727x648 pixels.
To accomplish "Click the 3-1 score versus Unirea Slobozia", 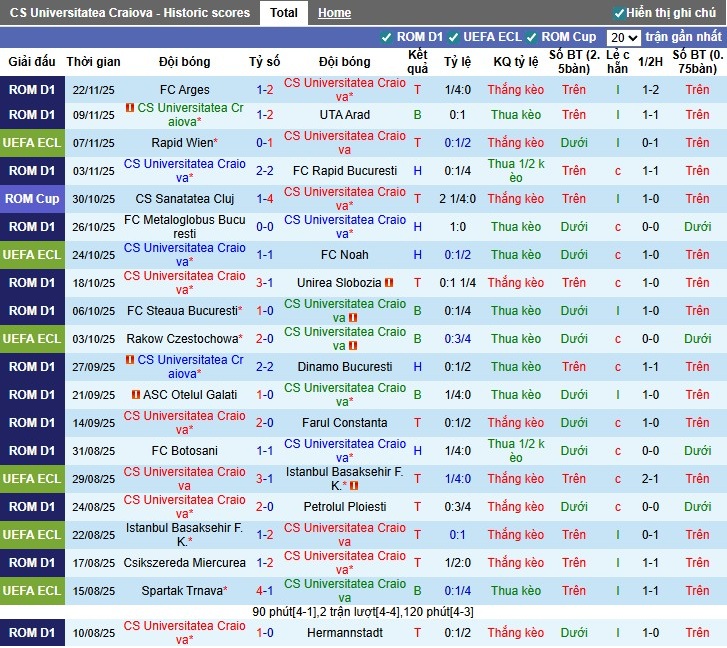I will [265, 283].
